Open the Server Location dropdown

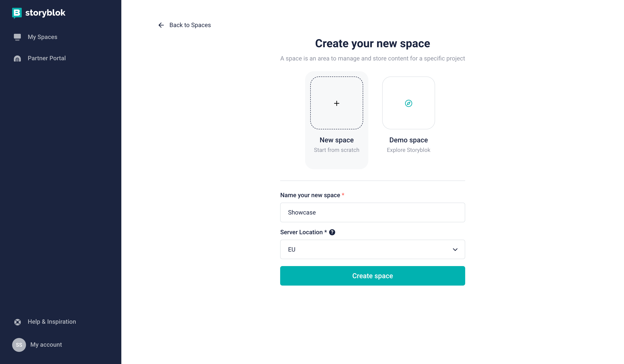pyautogui.click(x=372, y=249)
